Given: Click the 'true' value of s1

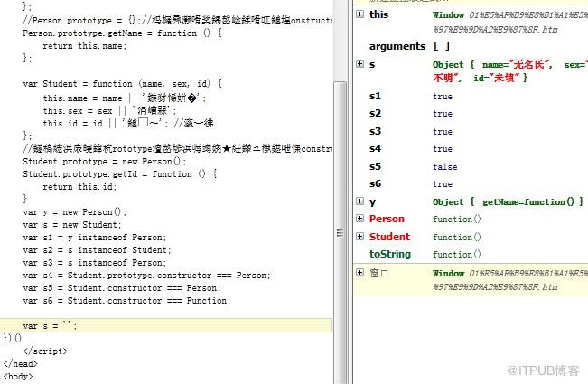Looking at the screenshot, I should point(443,97).
